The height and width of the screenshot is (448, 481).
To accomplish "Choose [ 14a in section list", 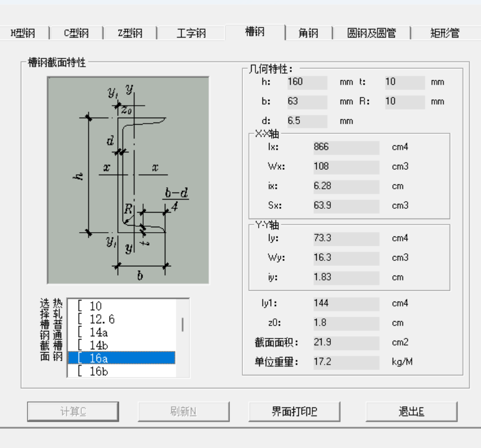I will [121, 332].
